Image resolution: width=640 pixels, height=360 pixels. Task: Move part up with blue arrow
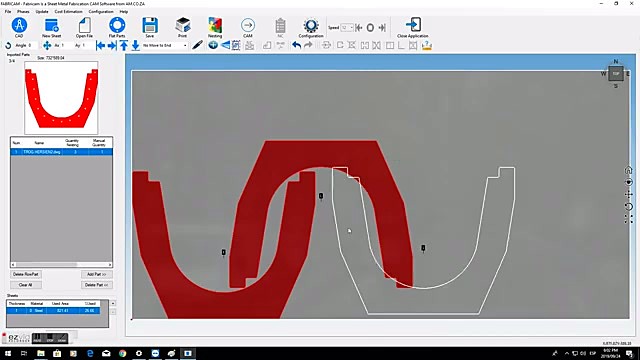(x=124, y=45)
